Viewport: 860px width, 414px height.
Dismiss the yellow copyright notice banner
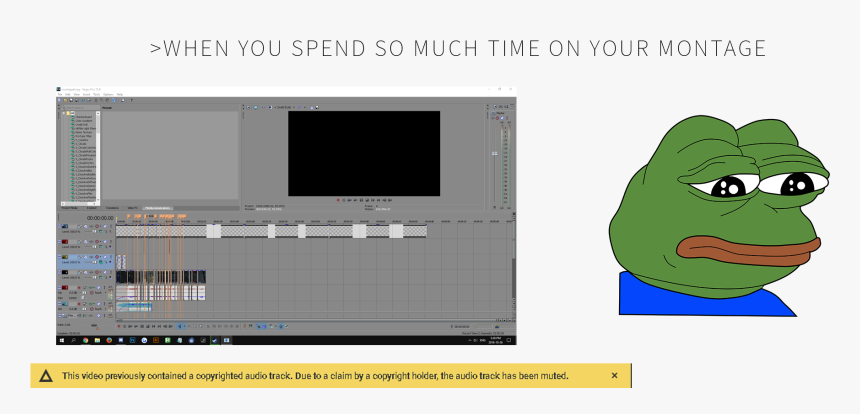point(614,376)
